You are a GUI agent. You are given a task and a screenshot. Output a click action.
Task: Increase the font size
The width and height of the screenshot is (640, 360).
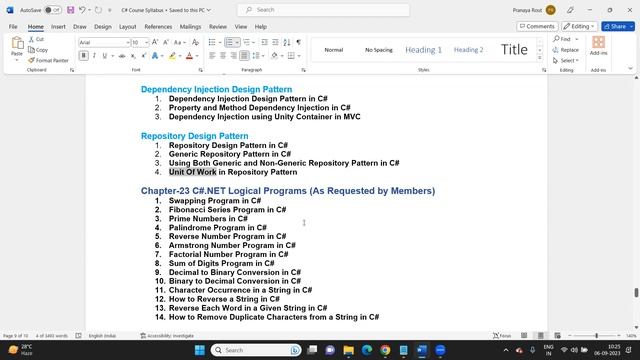[155, 42]
